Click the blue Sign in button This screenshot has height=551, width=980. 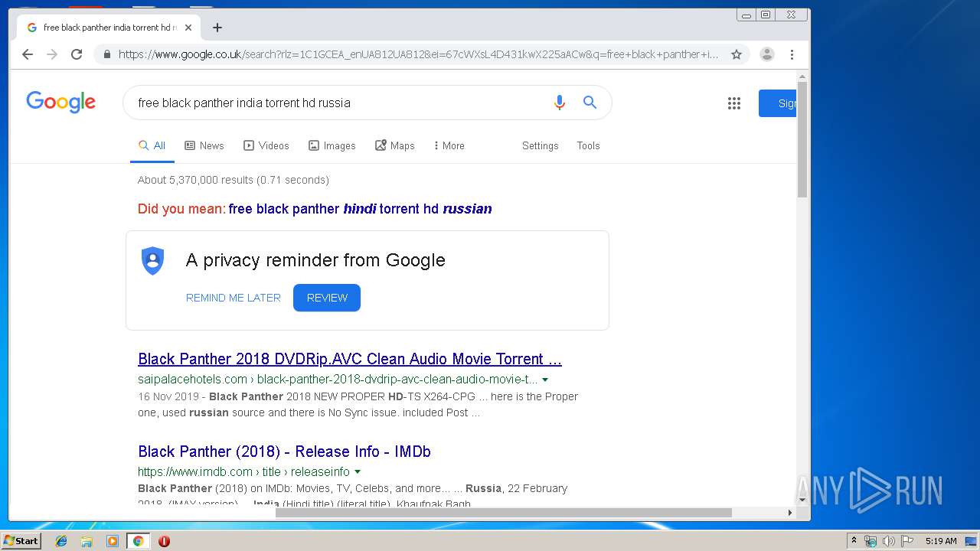pyautogui.click(x=778, y=103)
